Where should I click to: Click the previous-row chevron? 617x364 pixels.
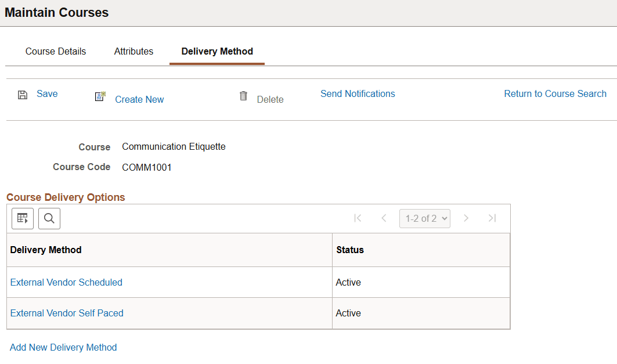pyautogui.click(x=384, y=218)
